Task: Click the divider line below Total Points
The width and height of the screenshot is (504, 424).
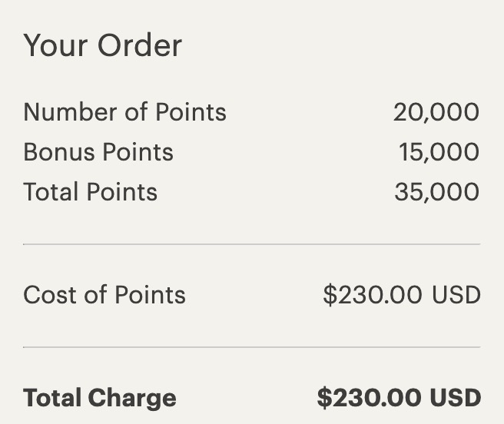Action: (x=251, y=244)
